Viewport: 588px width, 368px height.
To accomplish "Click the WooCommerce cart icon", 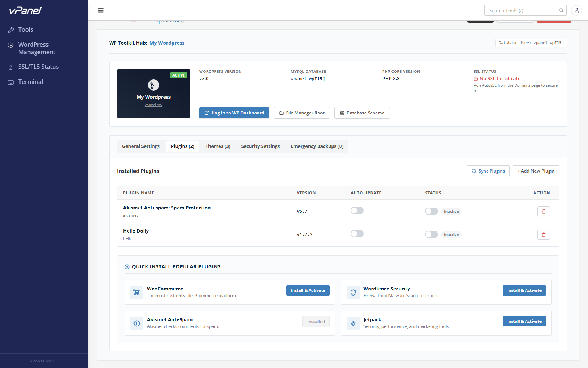I will click(137, 293).
